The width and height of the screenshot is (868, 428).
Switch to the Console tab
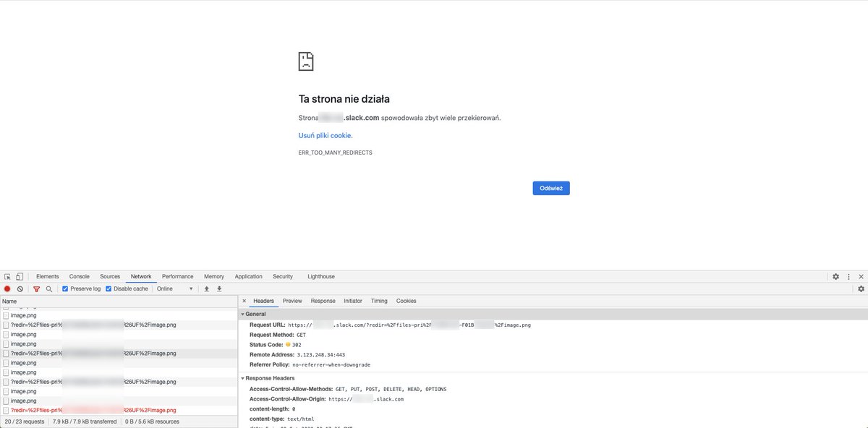tap(80, 276)
